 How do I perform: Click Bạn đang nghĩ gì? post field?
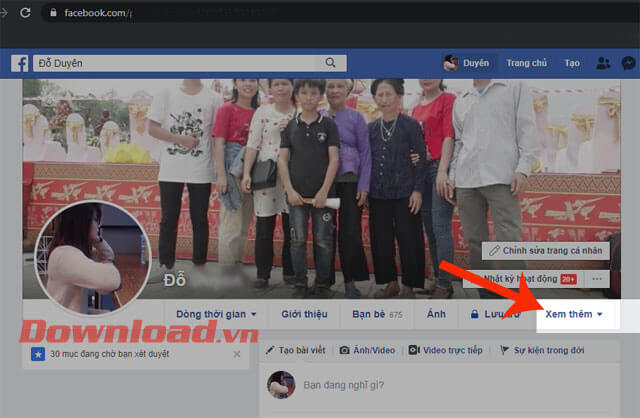click(343, 385)
